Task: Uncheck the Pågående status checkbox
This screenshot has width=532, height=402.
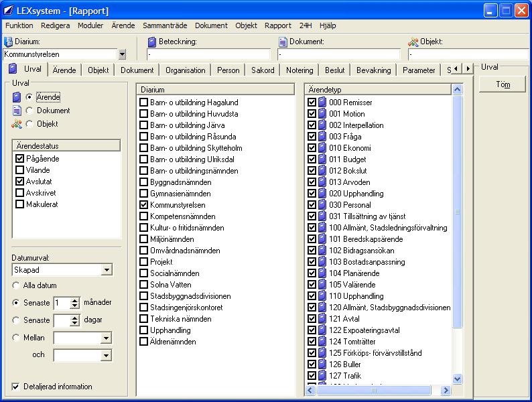Action: (19, 158)
